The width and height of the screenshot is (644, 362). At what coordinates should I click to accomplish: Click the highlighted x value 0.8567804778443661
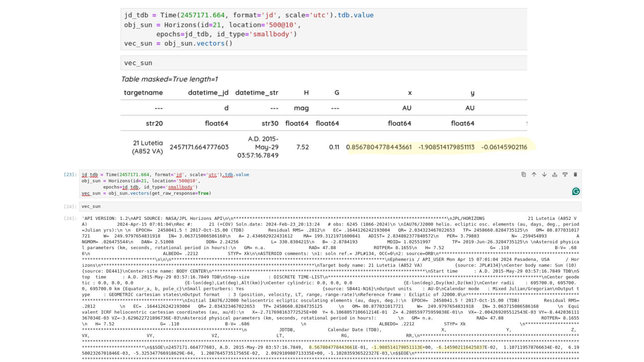tap(379, 147)
